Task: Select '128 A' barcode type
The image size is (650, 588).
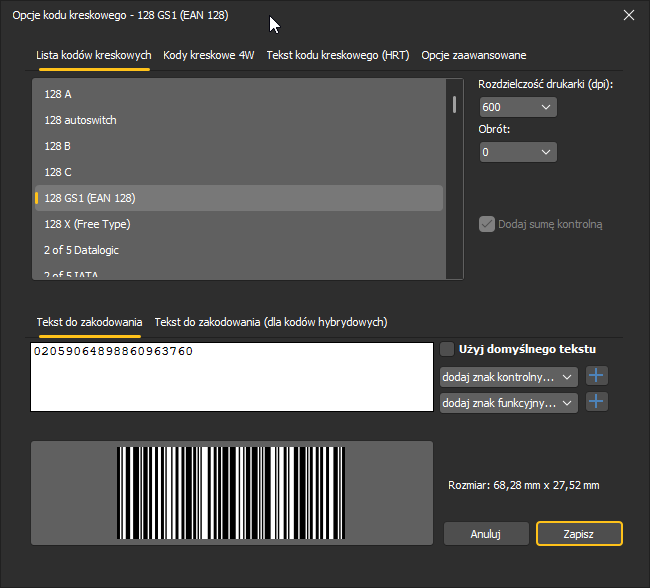Action: 239,94
